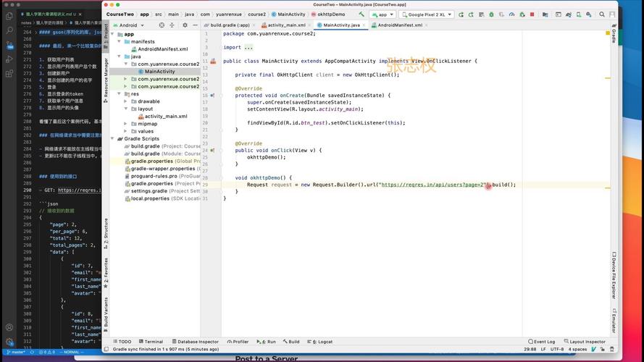Open the Profiler tool window
The image size is (644, 362).
pos(237,342)
